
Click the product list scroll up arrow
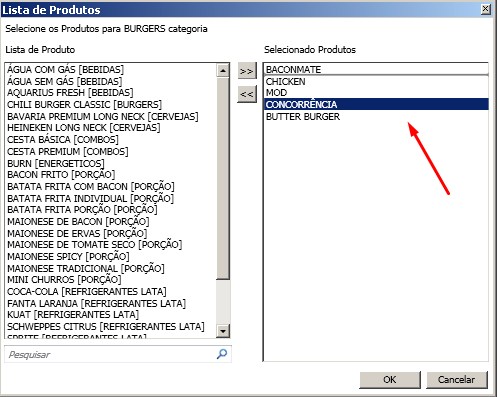223,70
